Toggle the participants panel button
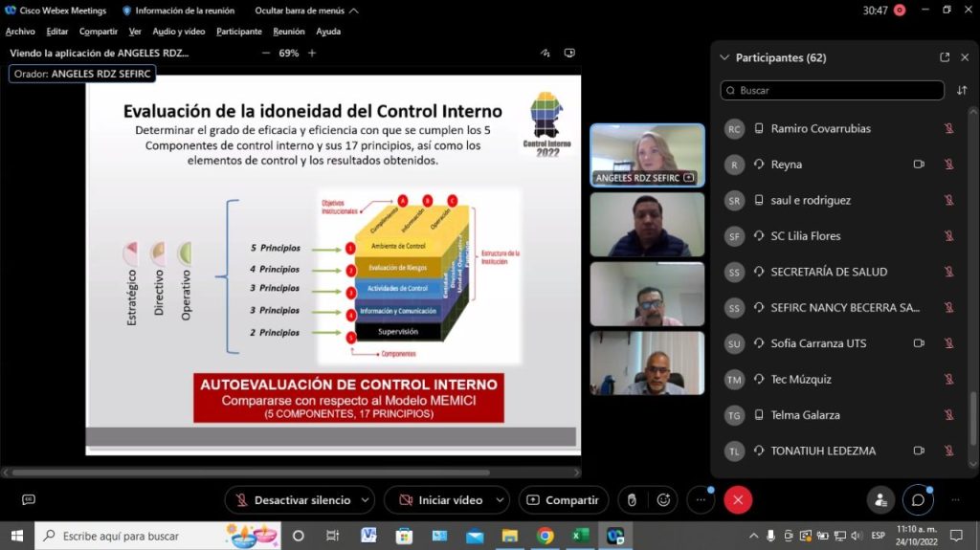980x550 pixels. (x=880, y=499)
